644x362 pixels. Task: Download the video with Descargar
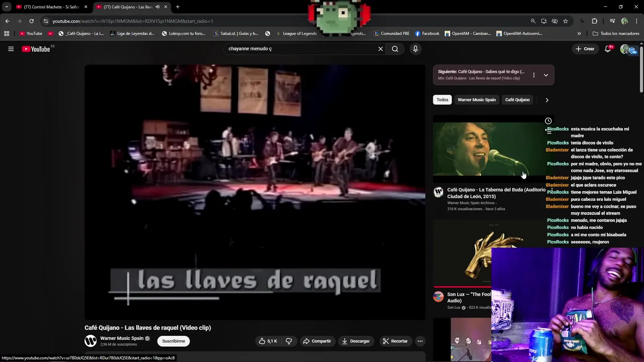(356, 341)
